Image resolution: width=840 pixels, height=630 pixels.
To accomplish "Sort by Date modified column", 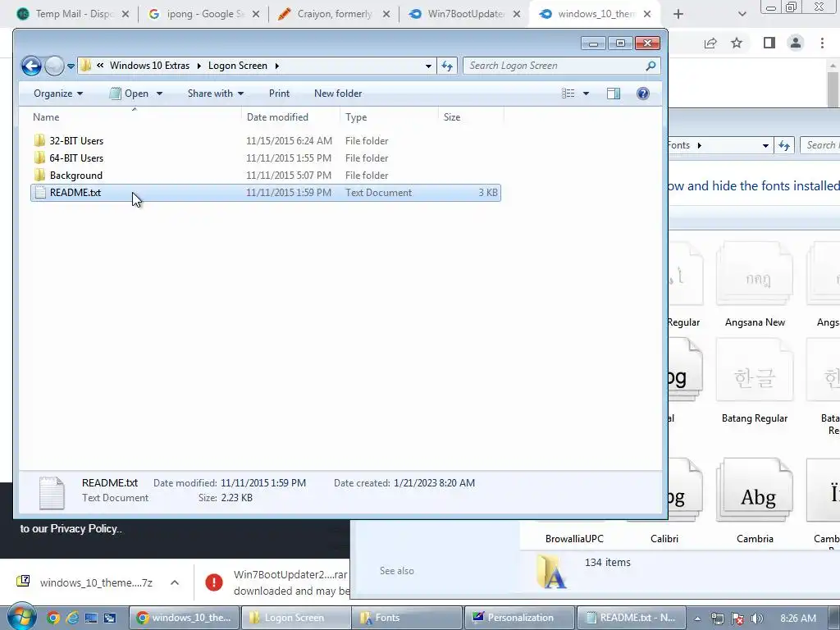I will 290,116.
